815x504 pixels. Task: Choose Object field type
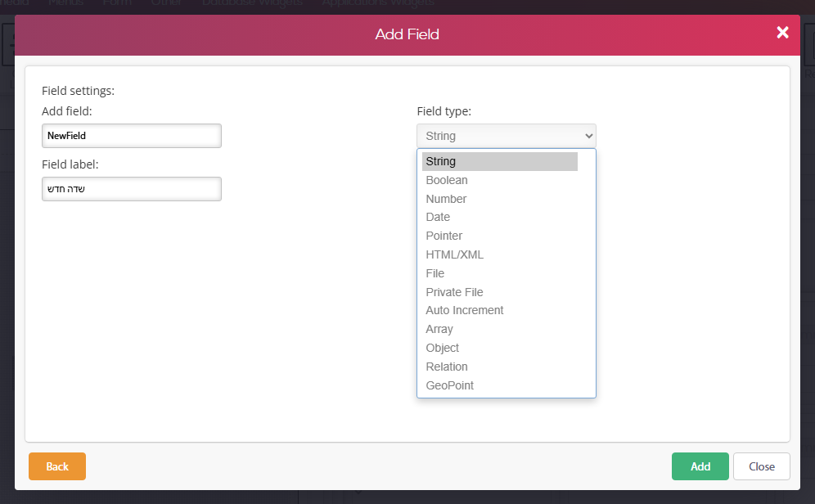(499, 348)
